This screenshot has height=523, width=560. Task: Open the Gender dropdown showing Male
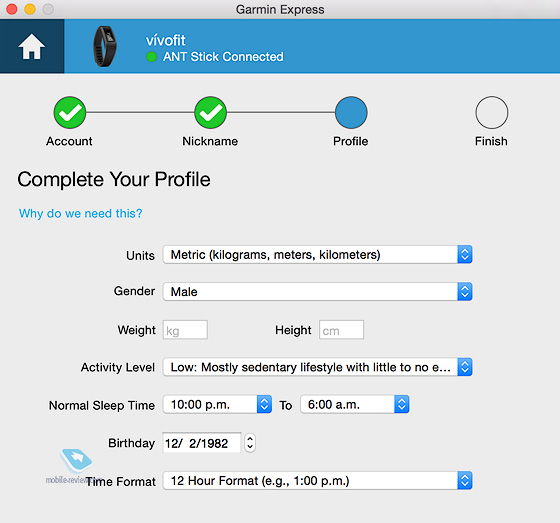(x=318, y=292)
